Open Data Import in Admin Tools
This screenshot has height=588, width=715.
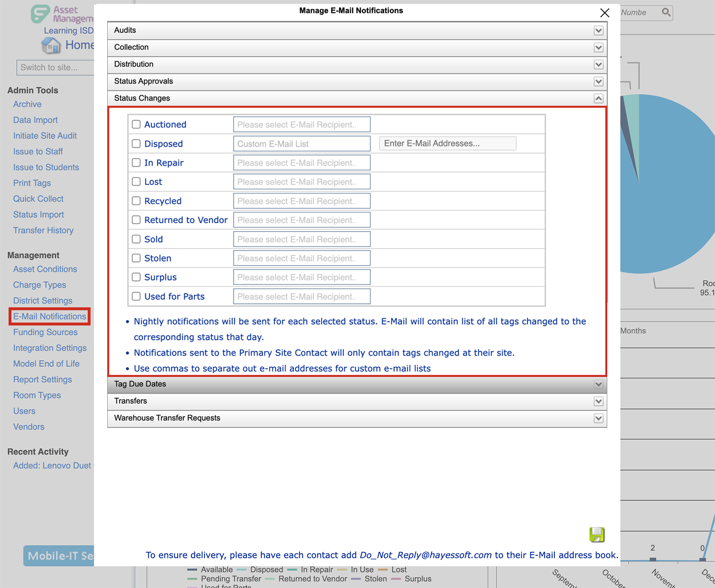tap(35, 120)
